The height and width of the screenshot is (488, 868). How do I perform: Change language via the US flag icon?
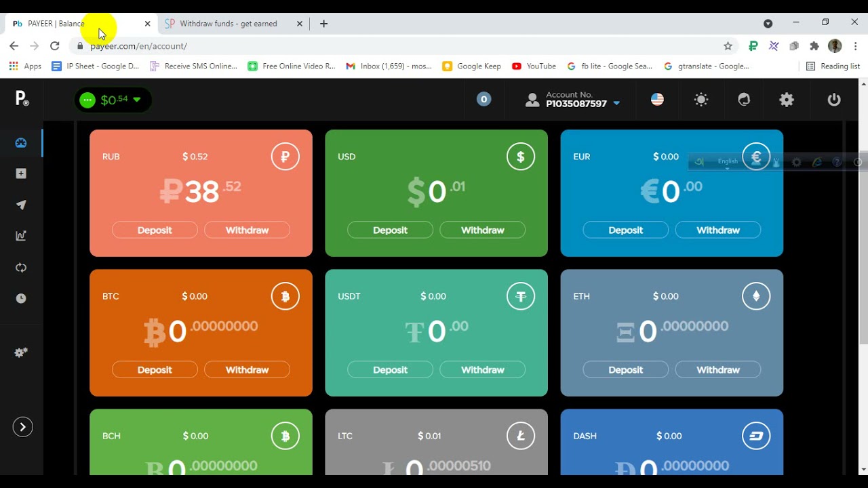click(657, 99)
